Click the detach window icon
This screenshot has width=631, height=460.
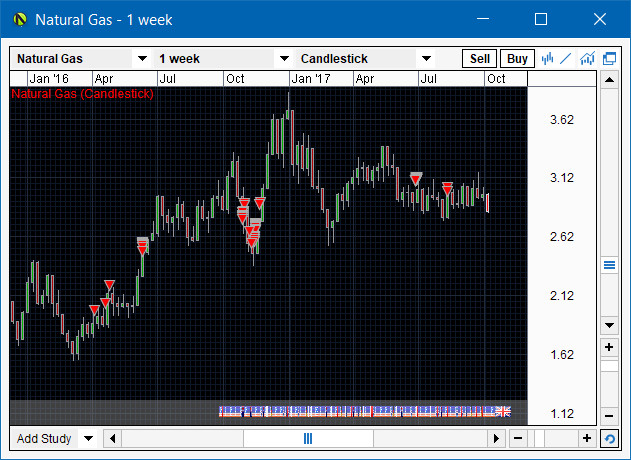pos(608,59)
